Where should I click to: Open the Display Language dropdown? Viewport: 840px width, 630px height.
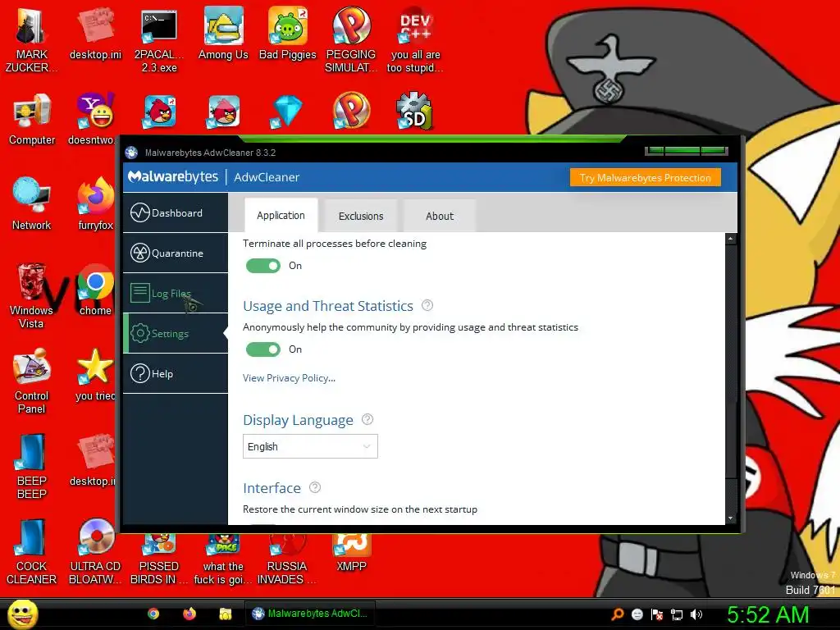(x=310, y=446)
